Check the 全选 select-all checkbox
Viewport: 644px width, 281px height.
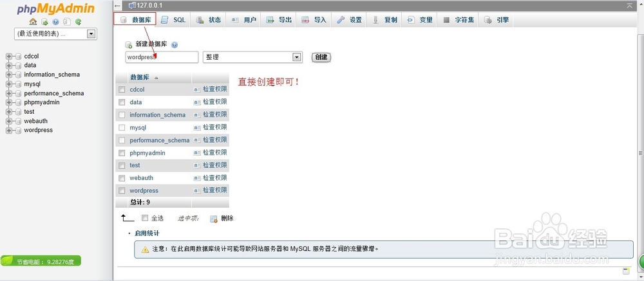click(144, 218)
